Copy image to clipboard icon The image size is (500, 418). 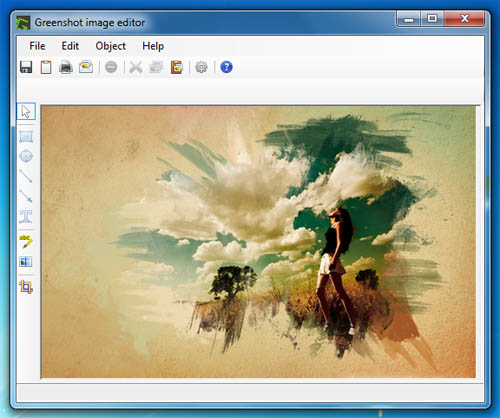tap(46, 67)
